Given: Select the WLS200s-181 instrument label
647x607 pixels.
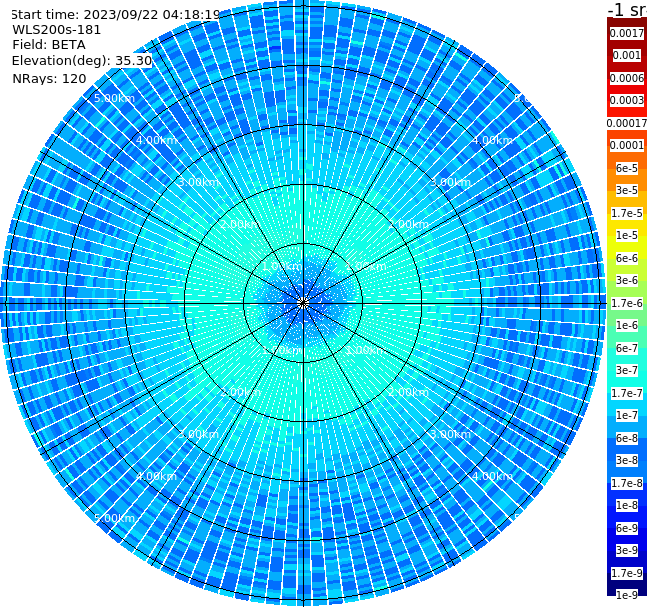Looking at the screenshot, I should (57, 30).
